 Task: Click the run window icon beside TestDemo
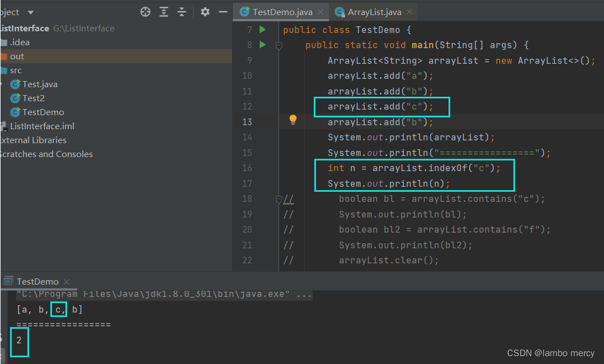(x=8, y=281)
